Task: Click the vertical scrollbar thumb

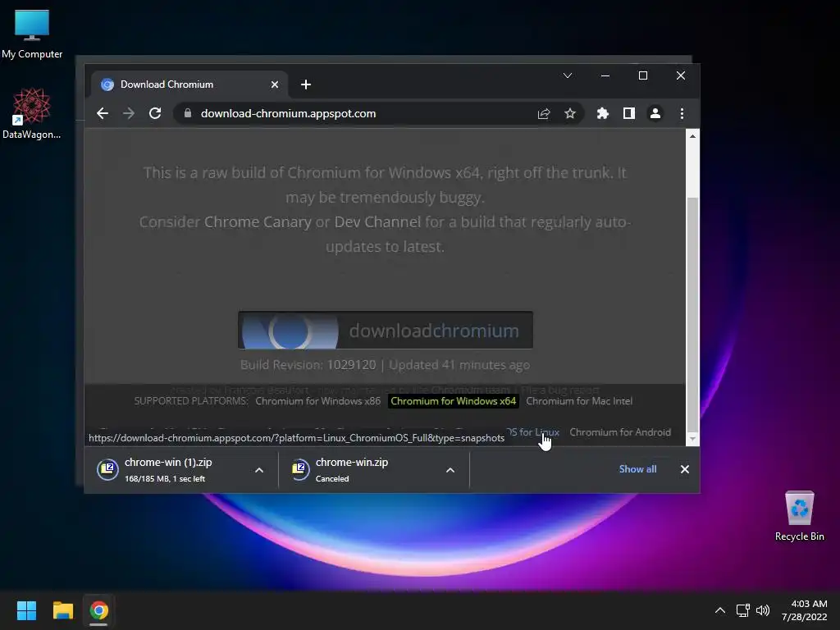Action: 692,313
